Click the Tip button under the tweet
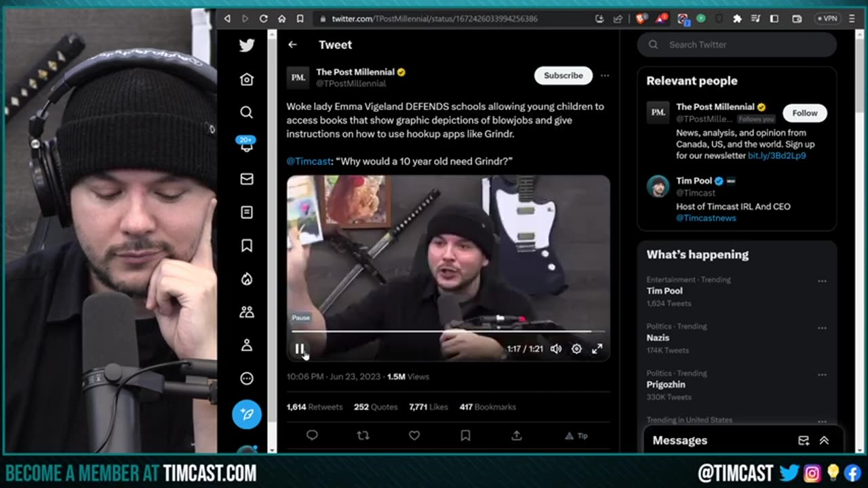 [576, 436]
